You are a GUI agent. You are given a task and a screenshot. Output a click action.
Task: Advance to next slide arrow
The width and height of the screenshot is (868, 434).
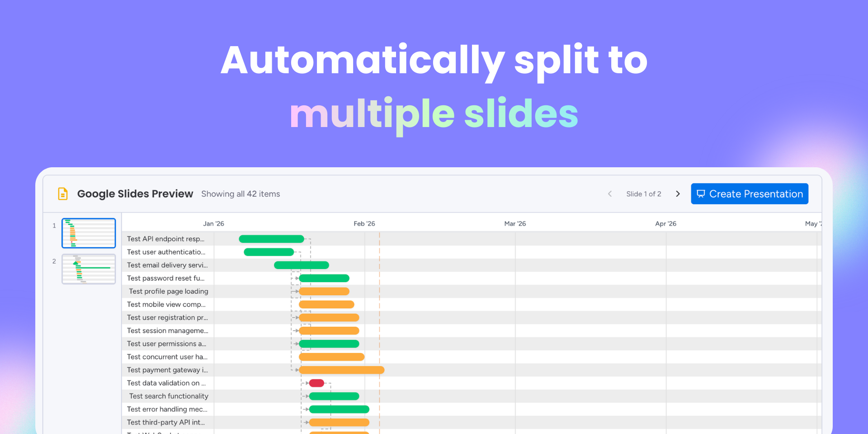click(678, 194)
